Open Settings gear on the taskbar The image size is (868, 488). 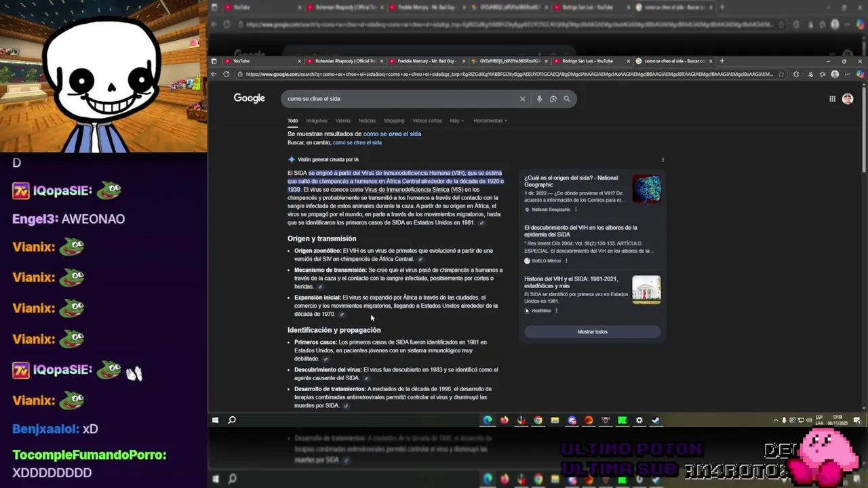point(639,420)
